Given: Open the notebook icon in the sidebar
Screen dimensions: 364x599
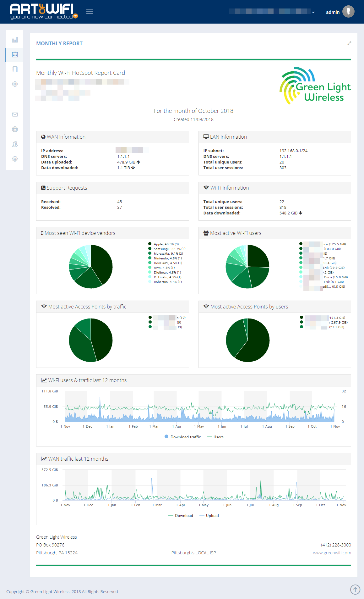Looking at the screenshot, I should [x=15, y=69].
